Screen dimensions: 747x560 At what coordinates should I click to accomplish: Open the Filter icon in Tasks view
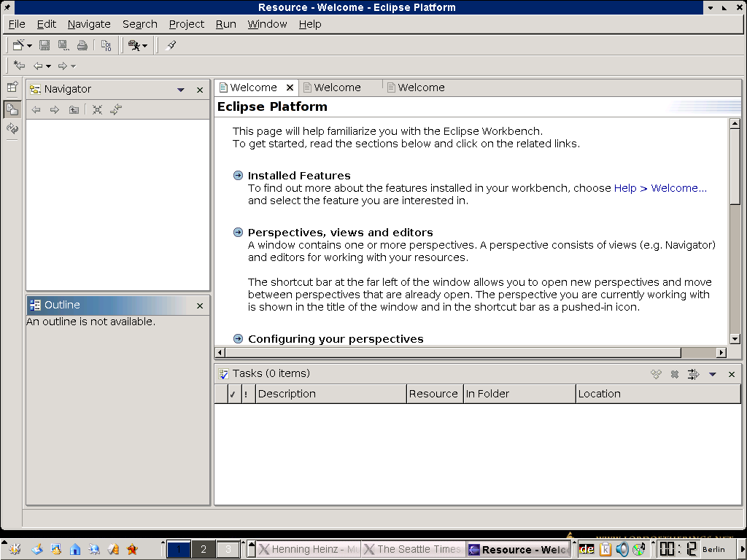(693, 374)
